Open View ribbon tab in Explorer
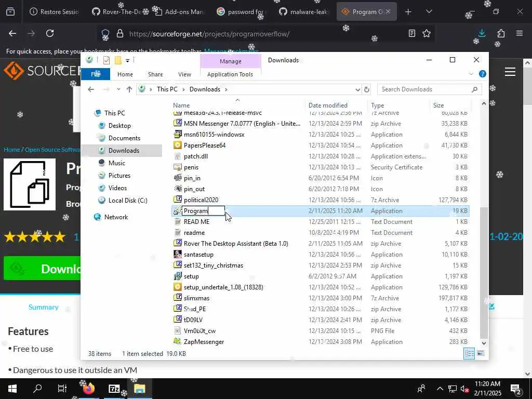Screen dimensions: 532x399 (x=184, y=74)
